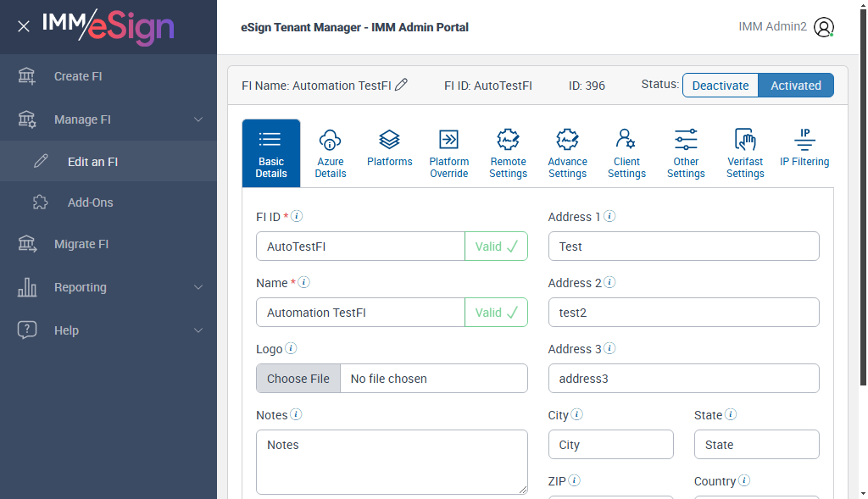Select the Activated status option
The height and width of the screenshot is (499, 868).
(796, 86)
